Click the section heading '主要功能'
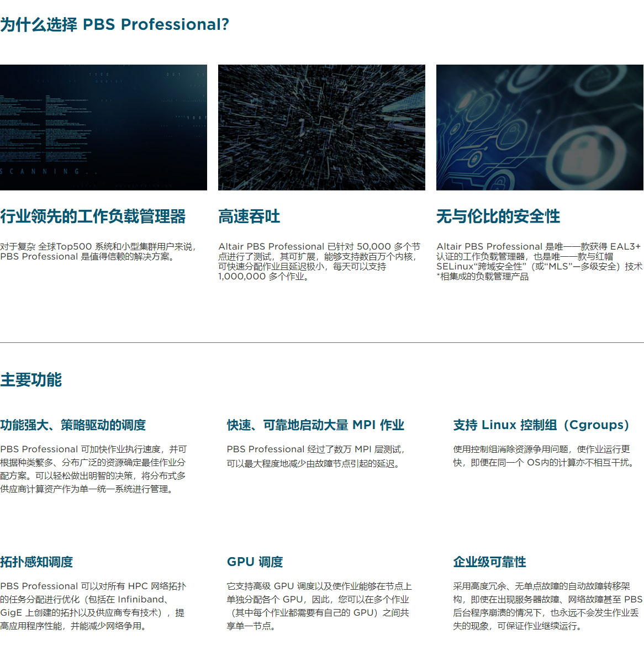 point(31,380)
